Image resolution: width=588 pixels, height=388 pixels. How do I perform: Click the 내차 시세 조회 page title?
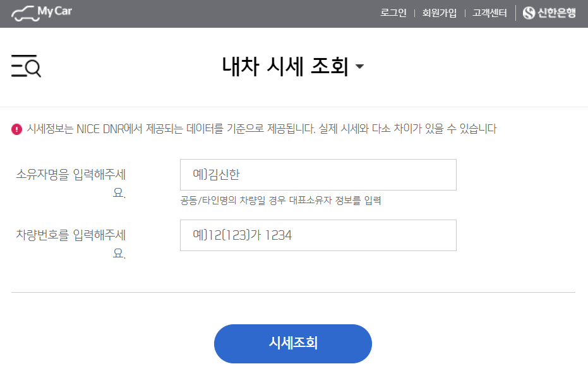[x=285, y=67]
